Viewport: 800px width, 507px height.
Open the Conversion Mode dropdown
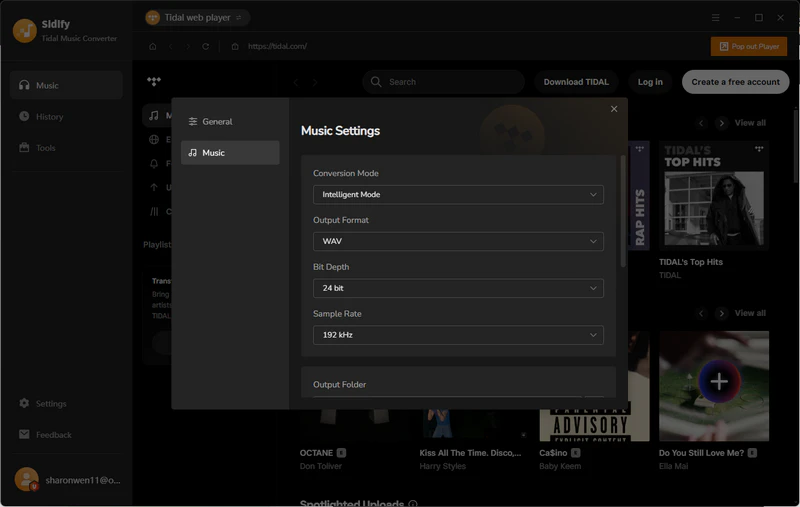click(458, 194)
